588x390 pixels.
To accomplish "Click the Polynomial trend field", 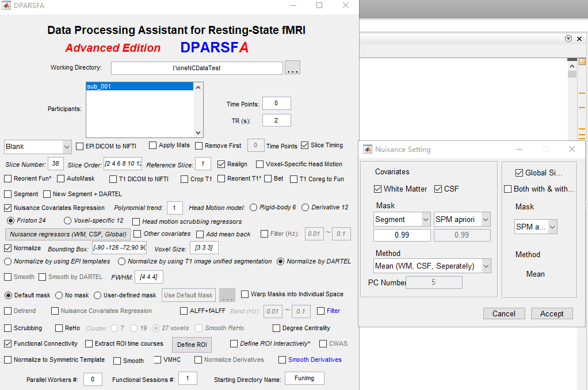I will [175, 208].
